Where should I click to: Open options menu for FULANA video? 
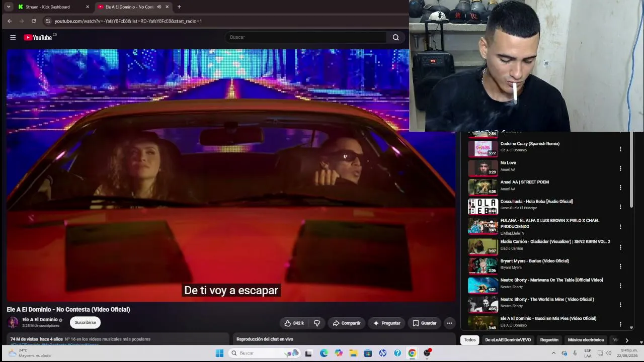tap(620, 227)
